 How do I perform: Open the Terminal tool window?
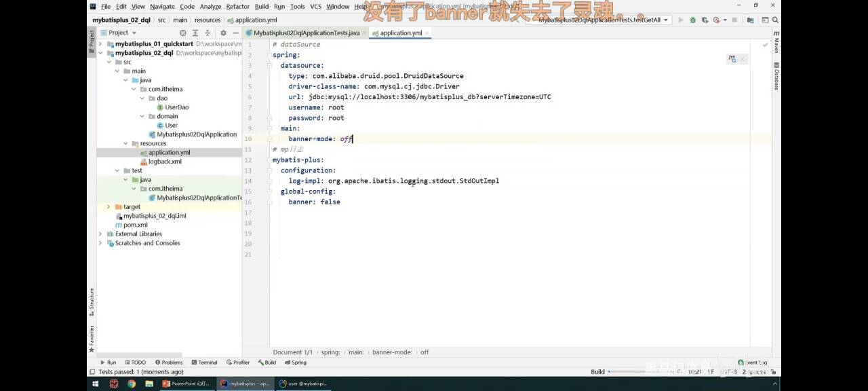point(204,362)
